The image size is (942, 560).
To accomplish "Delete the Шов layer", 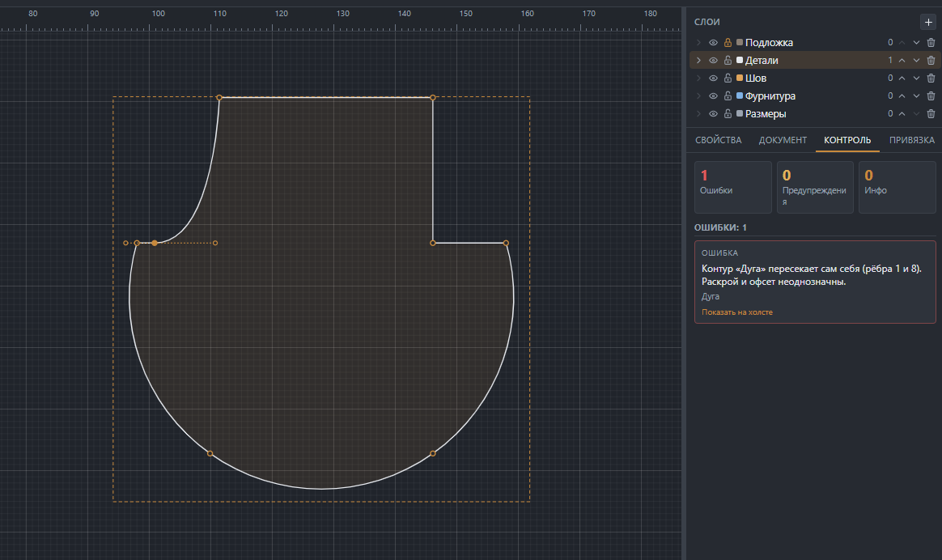I will [931, 78].
